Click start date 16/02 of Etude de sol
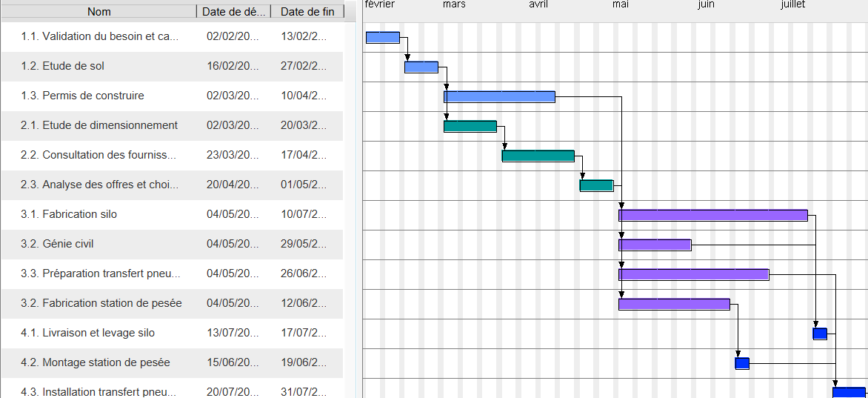This screenshot has height=398, width=868. [x=233, y=67]
